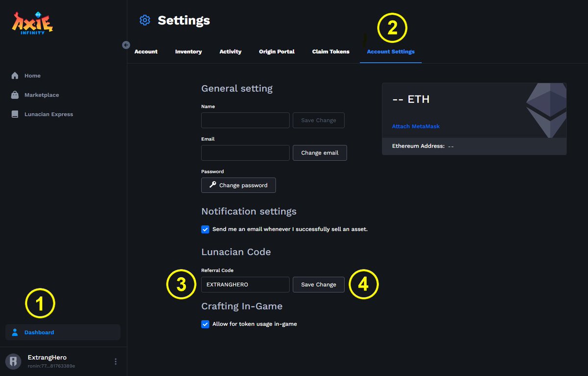The width and height of the screenshot is (588, 376).
Task: Click the Lunacian Code heading
Action: pos(236,252)
